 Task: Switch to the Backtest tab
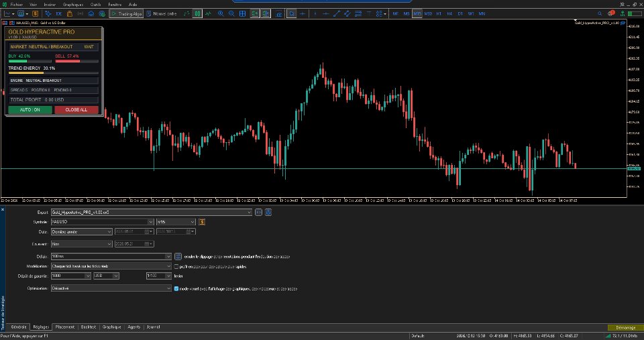pyautogui.click(x=89, y=327)
